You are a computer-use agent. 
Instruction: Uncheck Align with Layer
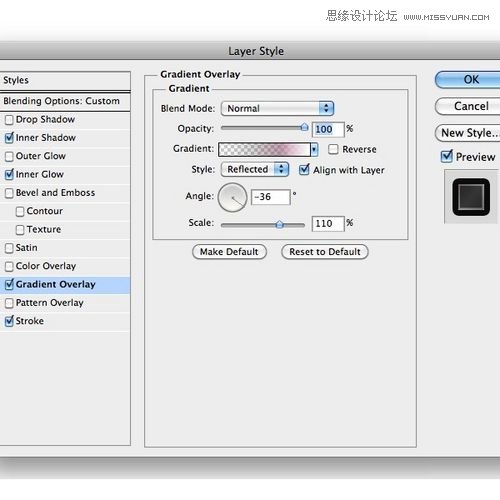click(x=304, y=170)
